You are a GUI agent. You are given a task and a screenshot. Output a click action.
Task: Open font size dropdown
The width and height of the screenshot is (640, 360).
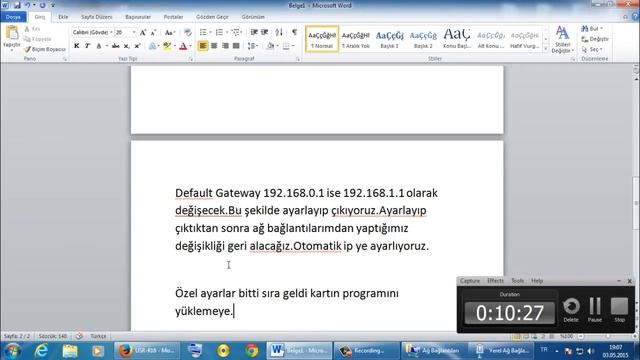click(x=133, y=32)
